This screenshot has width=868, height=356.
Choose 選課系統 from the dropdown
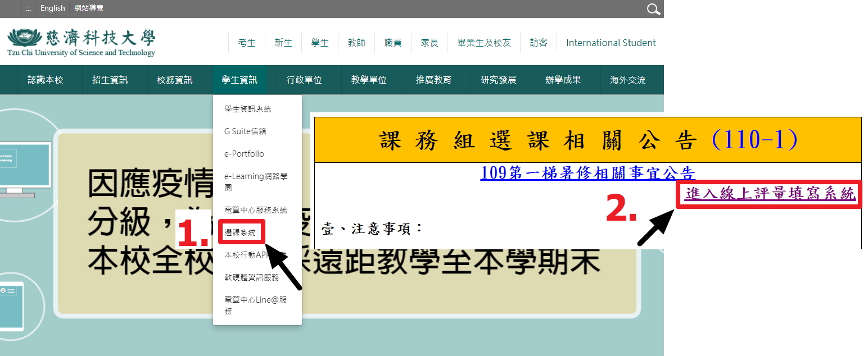pyautogui.click(x=240, y=232)
